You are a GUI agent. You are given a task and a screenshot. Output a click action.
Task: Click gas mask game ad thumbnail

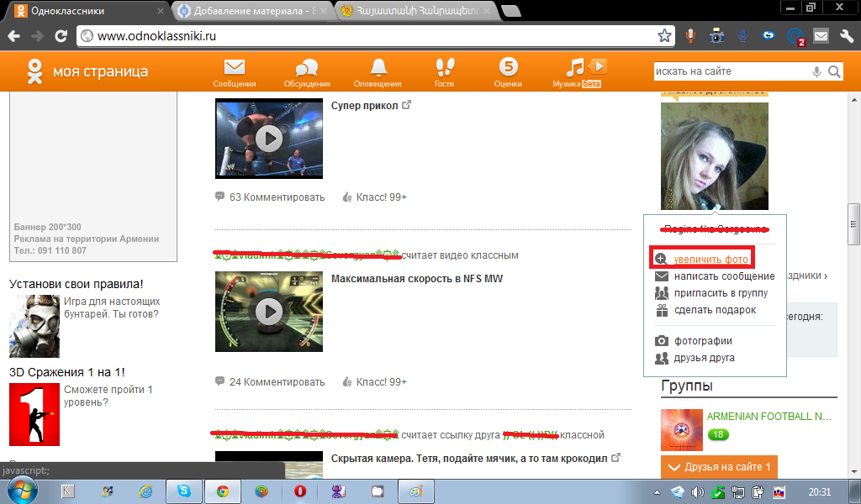click(x=34, y=326)
